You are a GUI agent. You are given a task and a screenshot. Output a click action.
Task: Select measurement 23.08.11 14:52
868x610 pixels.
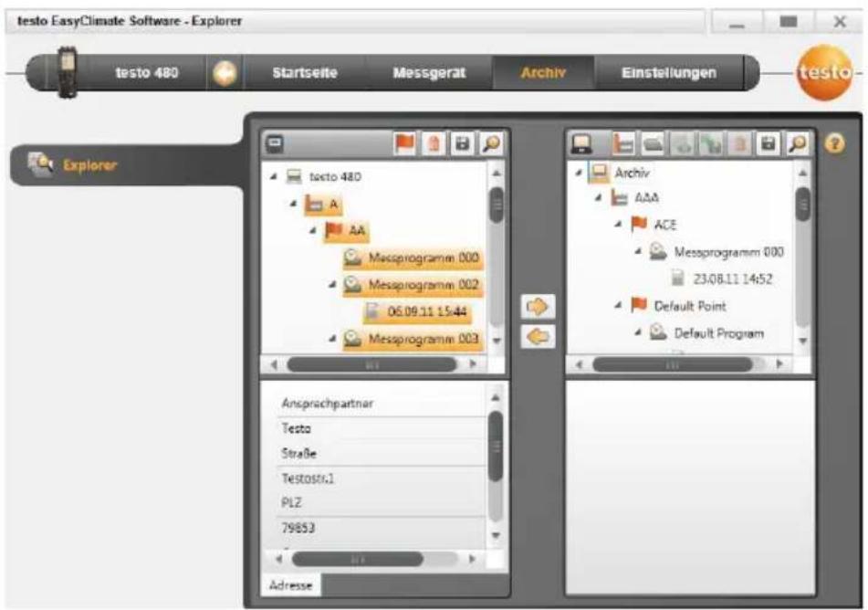point(732,279)
